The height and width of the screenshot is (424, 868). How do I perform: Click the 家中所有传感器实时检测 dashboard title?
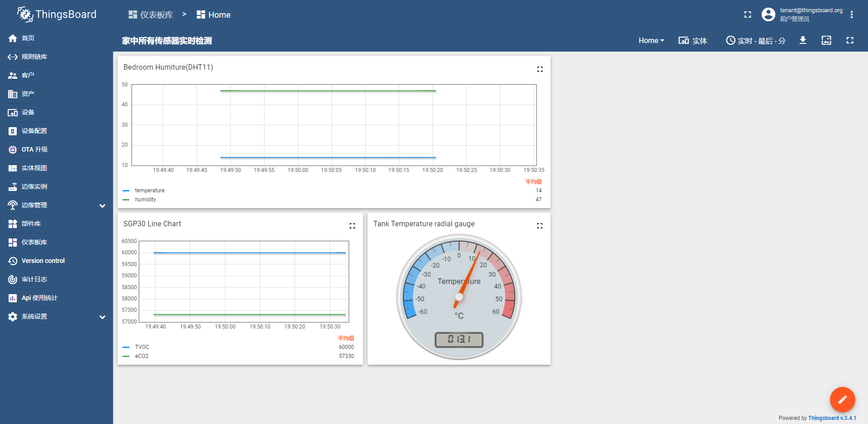click(x=167, y=41)
